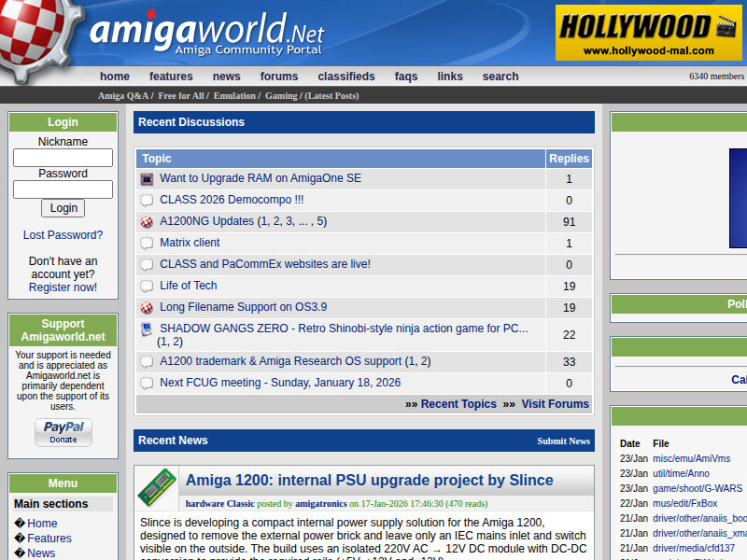Focus the Password input field
Viewport: 747px width, 560px height.
point(63,189)
